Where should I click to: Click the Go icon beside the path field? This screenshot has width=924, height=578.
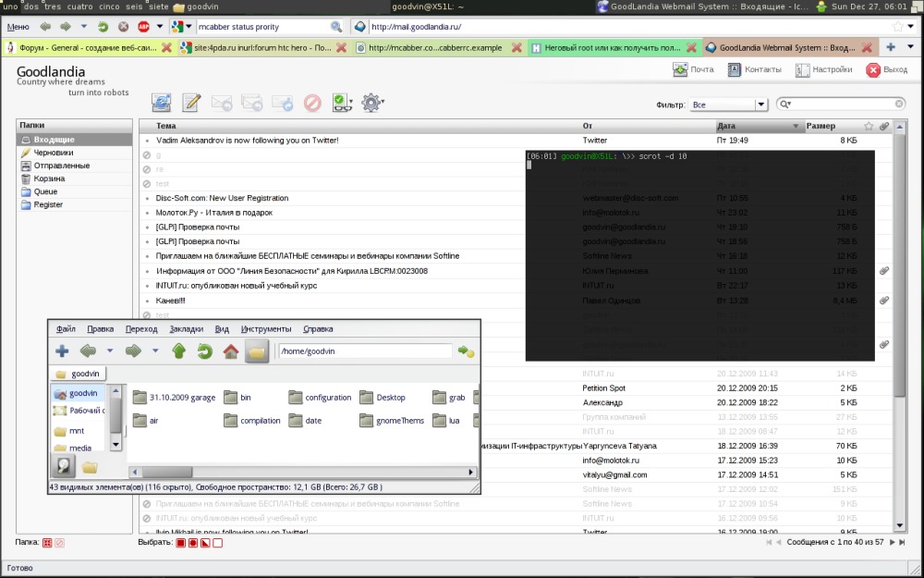click(x=466, y=351)
